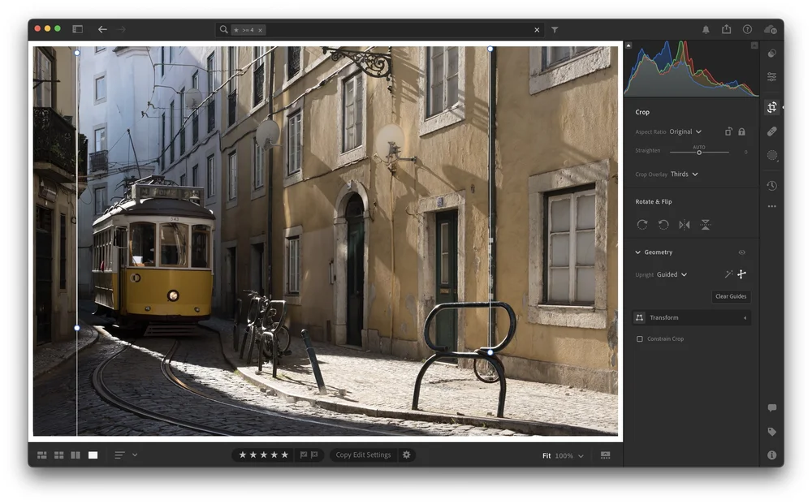Rotate the photo counter-clockwise

click(x=663, y=225)
